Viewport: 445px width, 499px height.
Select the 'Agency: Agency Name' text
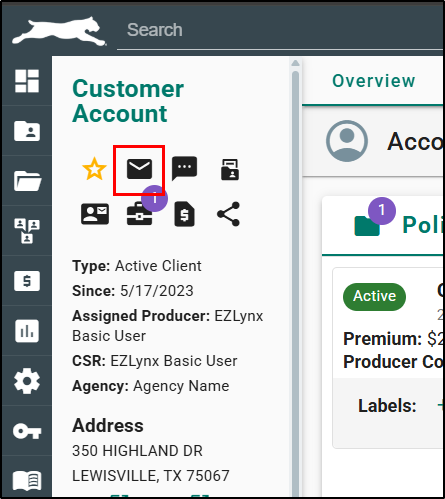pos(151,386)
